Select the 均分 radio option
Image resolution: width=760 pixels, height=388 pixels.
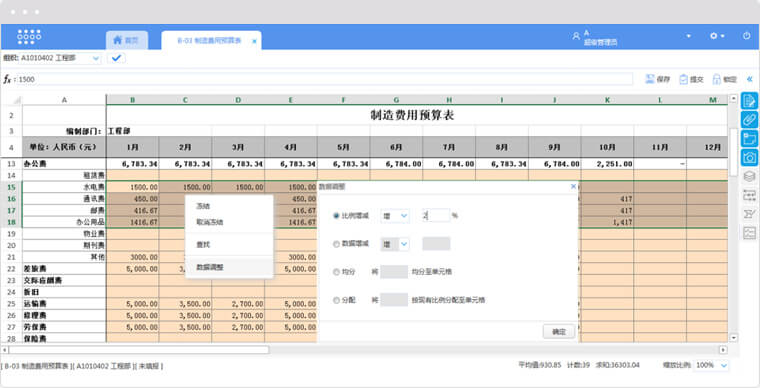pyautogui.click(x=336, y=272)
